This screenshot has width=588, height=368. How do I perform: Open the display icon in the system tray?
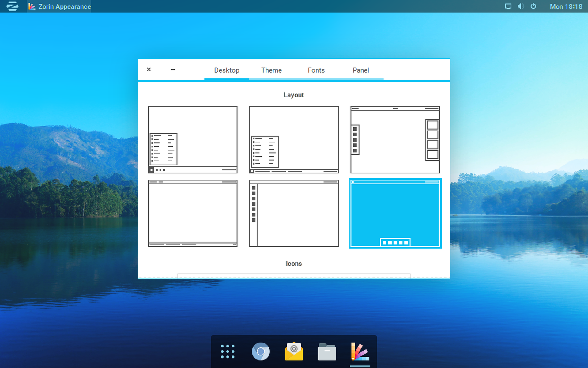click(x=508, y=6)
